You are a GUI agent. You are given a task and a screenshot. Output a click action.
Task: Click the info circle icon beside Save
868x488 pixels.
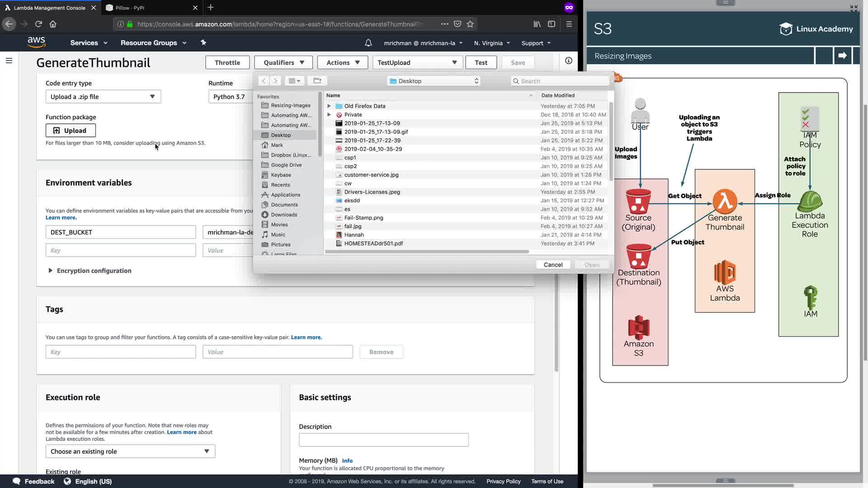[568, 61]
